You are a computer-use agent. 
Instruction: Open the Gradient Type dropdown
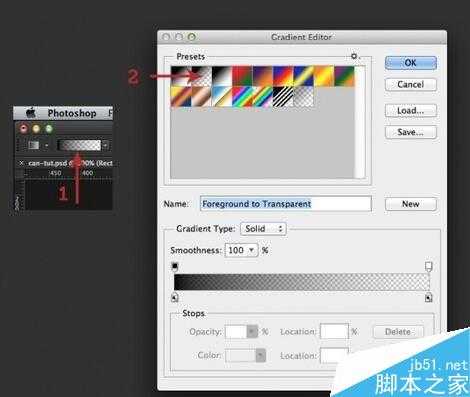pos(263,229)
